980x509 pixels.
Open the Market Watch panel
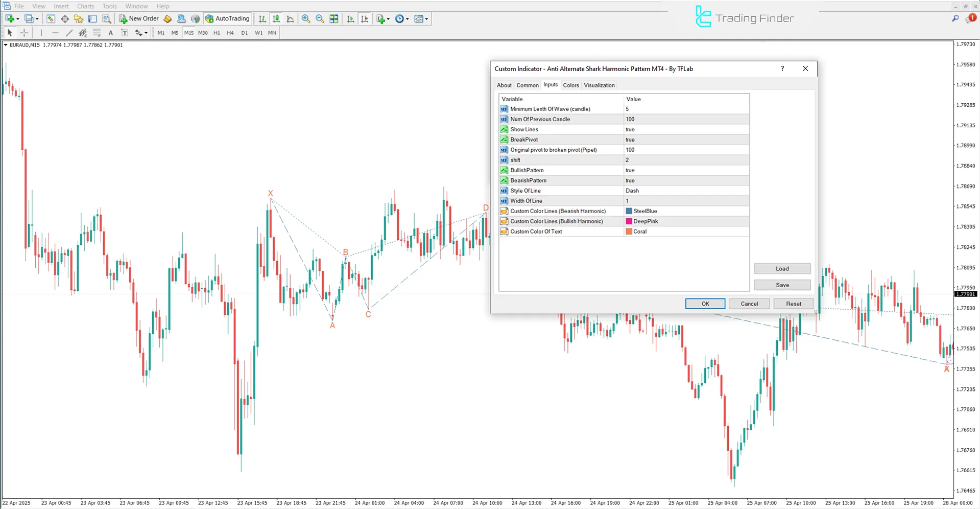pyautogui.click(x=51, y=19)
